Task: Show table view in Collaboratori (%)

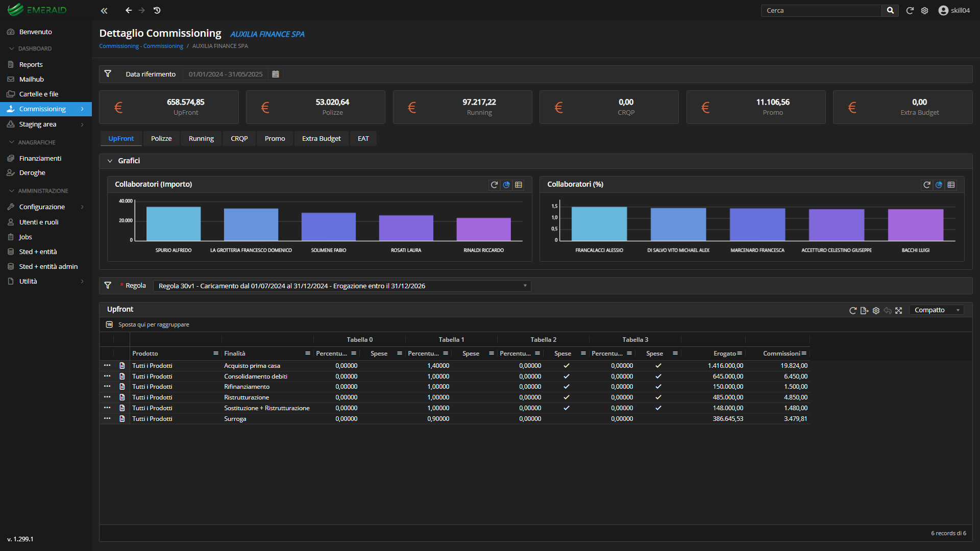Action: tap(951, 185)
